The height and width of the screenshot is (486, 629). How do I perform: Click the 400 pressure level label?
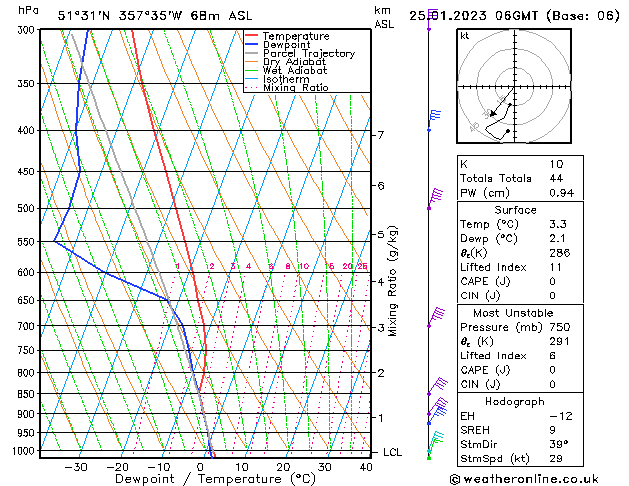click(28, 130)
